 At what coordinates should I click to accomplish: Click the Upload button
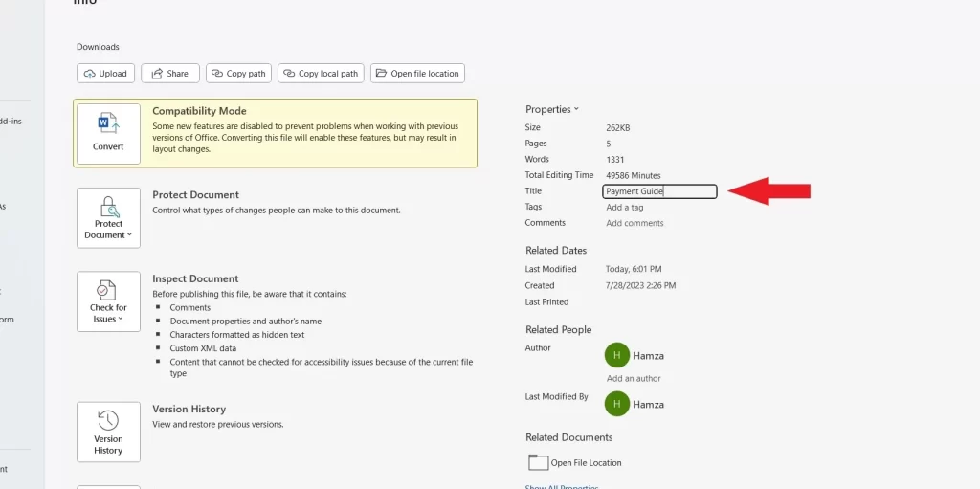click(105, 74)
